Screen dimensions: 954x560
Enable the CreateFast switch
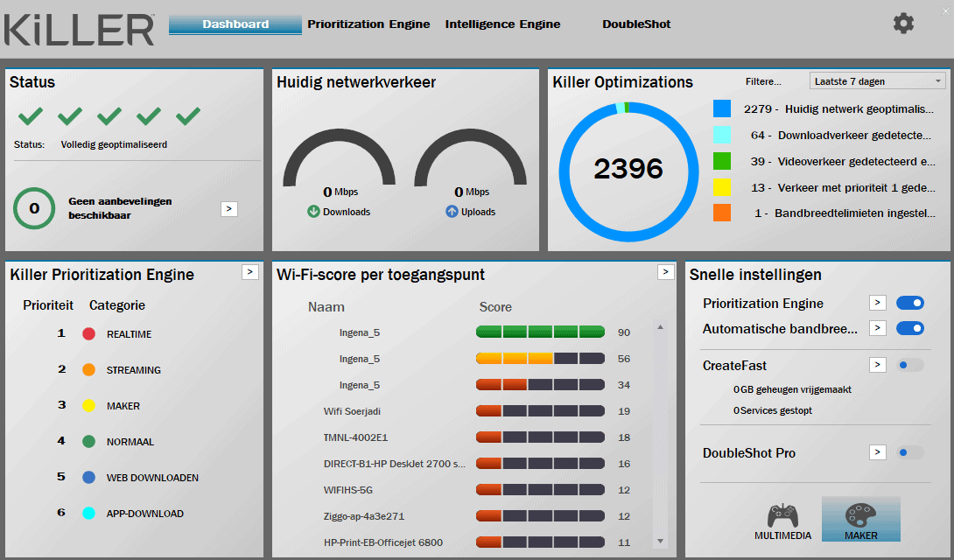coord(910,365)
